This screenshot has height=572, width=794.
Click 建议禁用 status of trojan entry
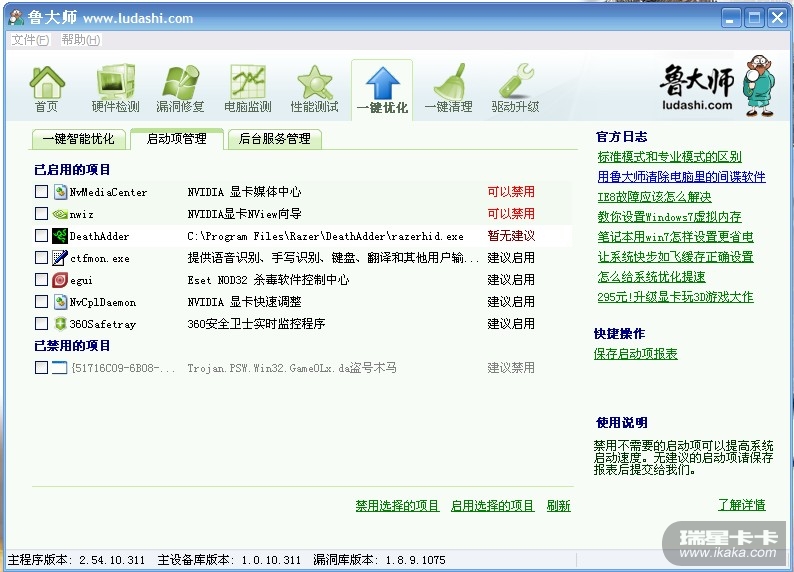pos(511,368)
